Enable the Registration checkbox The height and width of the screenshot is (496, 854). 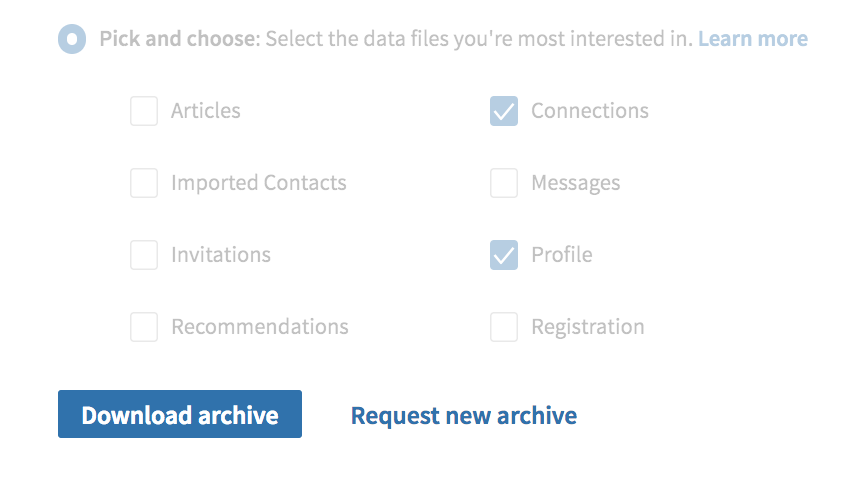tap(504, 327)
